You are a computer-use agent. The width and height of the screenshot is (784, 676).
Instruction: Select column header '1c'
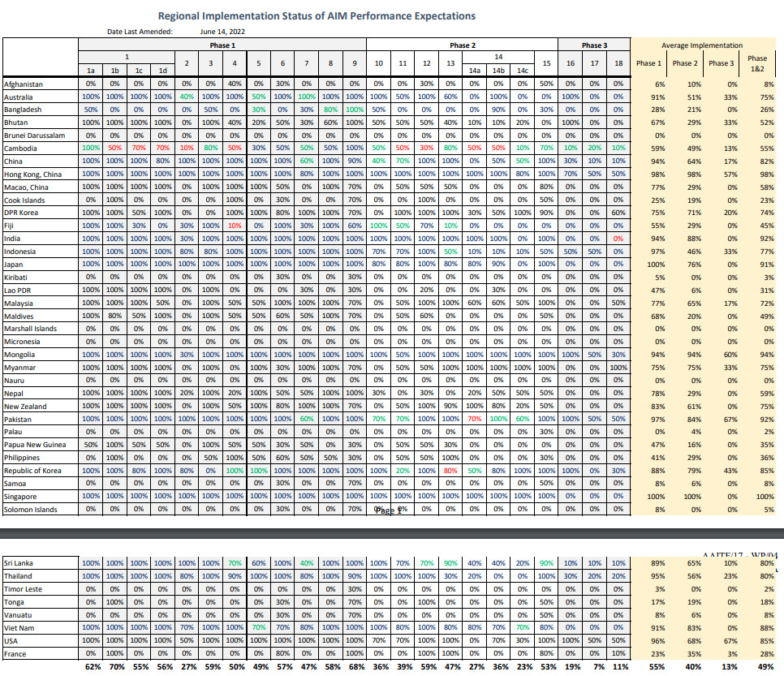139,71
